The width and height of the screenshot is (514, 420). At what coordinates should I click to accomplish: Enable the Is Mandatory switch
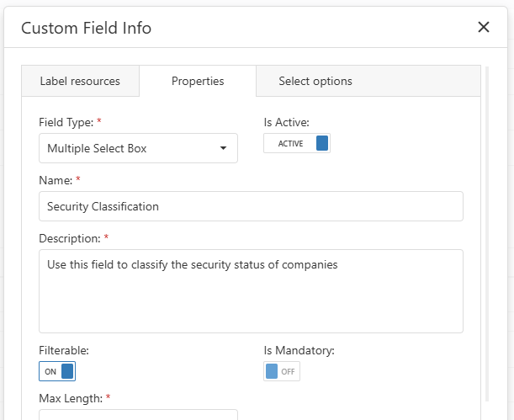click(x=282, y=371)
